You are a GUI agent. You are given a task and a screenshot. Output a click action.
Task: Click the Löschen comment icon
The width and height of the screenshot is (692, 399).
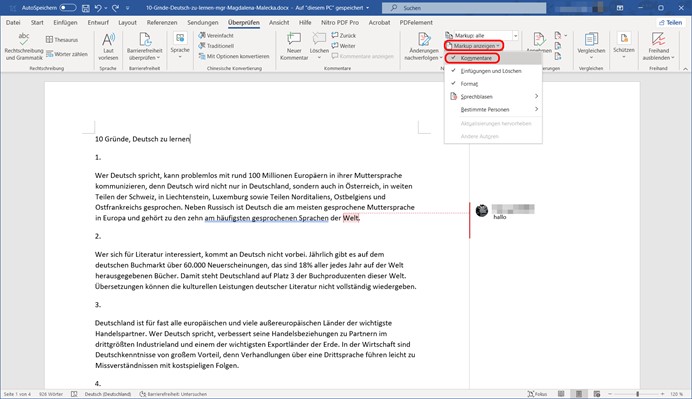coord(319,39)
